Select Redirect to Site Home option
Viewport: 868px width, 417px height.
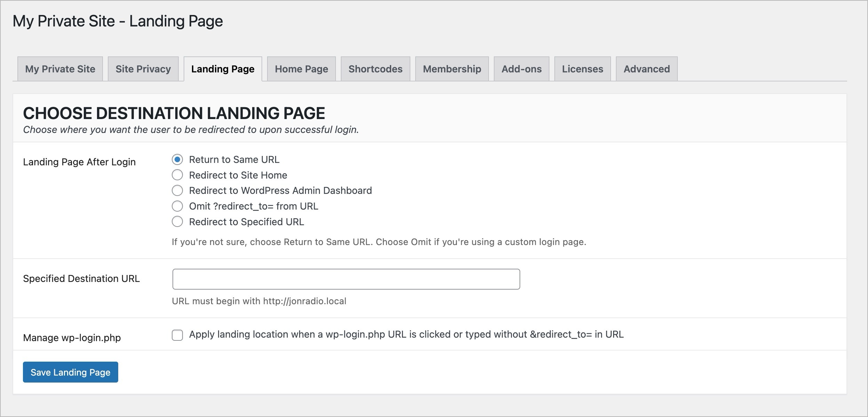[x=178, y=175]
